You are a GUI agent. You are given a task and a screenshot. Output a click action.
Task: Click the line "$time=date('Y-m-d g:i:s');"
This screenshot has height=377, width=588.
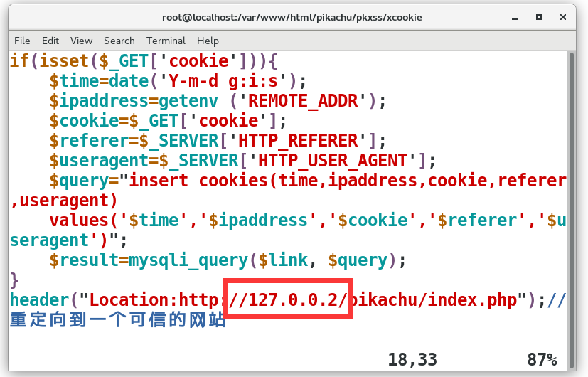(x=178, y=80)
